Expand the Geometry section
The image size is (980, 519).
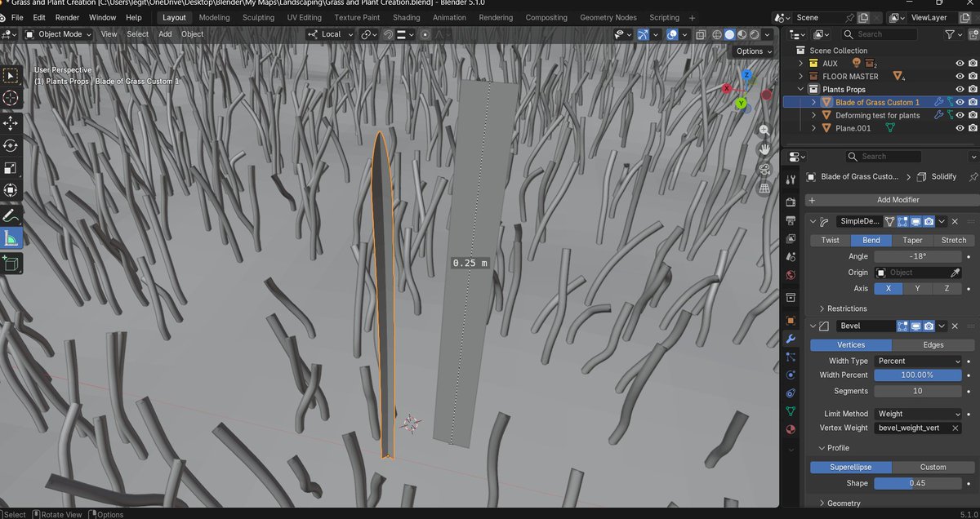pyautogui.click(x=839, y=503)
